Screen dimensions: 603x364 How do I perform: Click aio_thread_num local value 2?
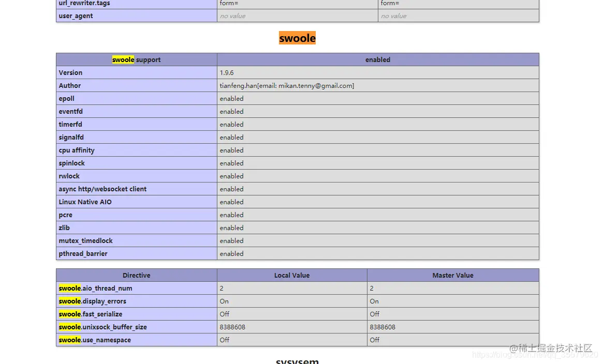(x=222, y=289)
